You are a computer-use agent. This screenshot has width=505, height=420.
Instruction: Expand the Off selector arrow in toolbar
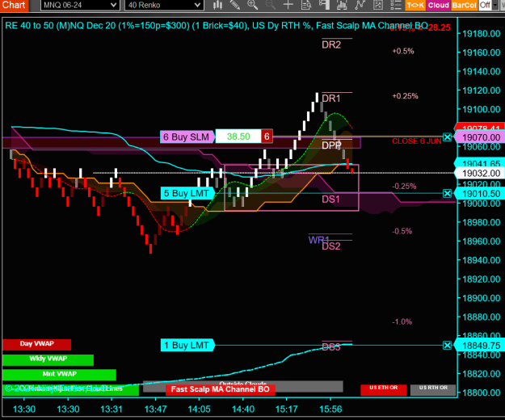[x=495, y=5]
